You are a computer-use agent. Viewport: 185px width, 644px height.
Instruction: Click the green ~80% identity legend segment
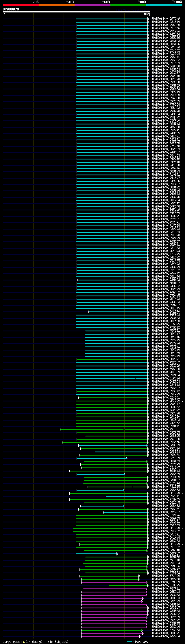(128, 5)
